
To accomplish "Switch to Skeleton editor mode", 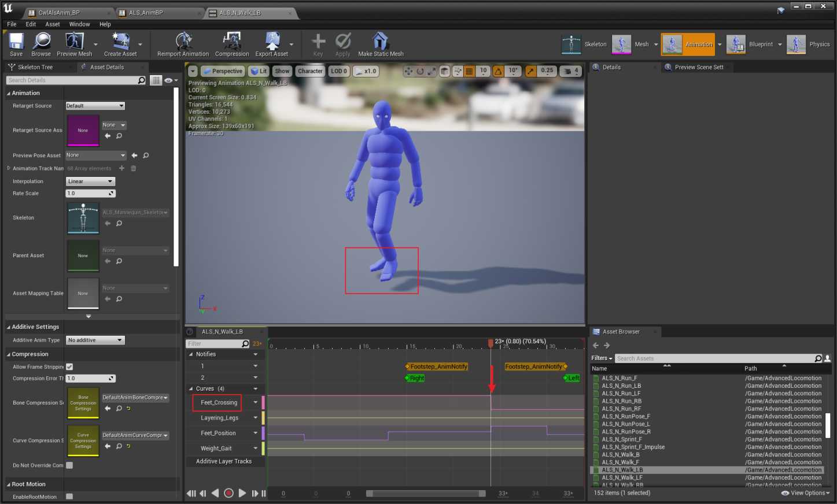I will 584,45.
